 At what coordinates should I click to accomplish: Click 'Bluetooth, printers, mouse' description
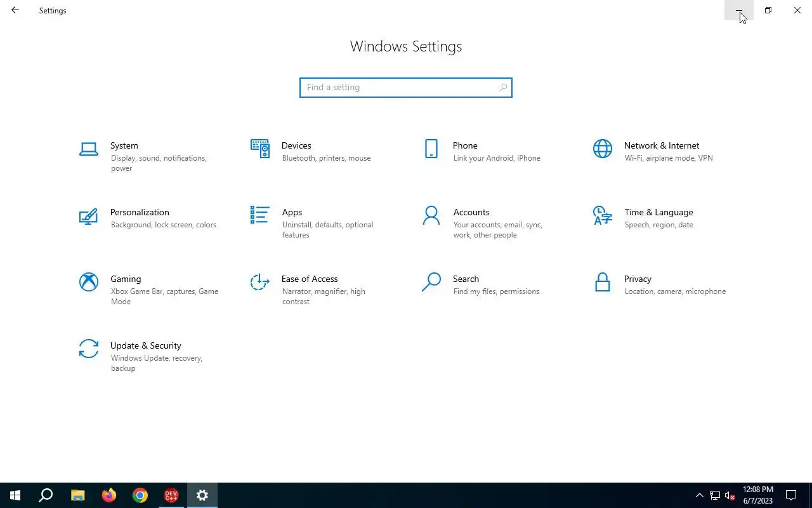(x=326, y=158)
